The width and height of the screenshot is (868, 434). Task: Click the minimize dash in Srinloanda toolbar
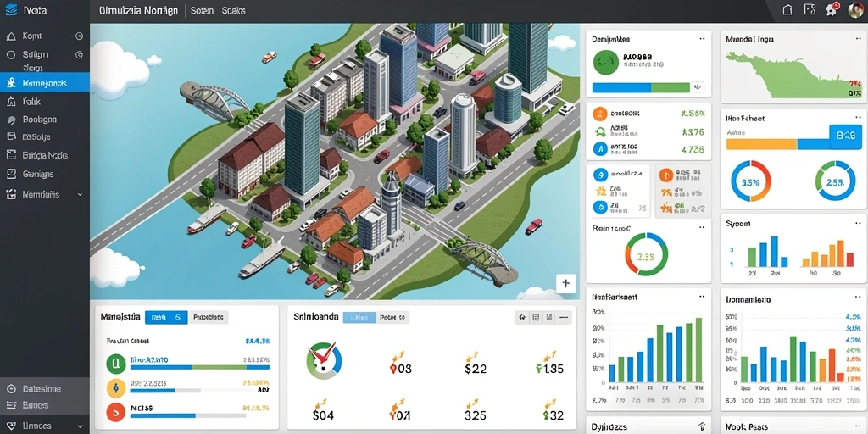click(564, 318)
